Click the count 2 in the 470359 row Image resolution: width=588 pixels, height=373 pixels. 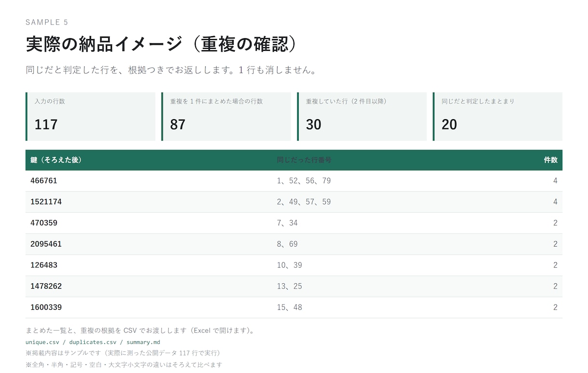pyautogui.click(x=555, y=223)
